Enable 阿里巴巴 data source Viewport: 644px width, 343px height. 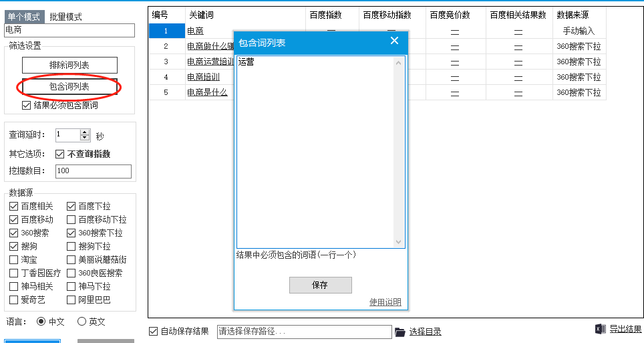71,300
